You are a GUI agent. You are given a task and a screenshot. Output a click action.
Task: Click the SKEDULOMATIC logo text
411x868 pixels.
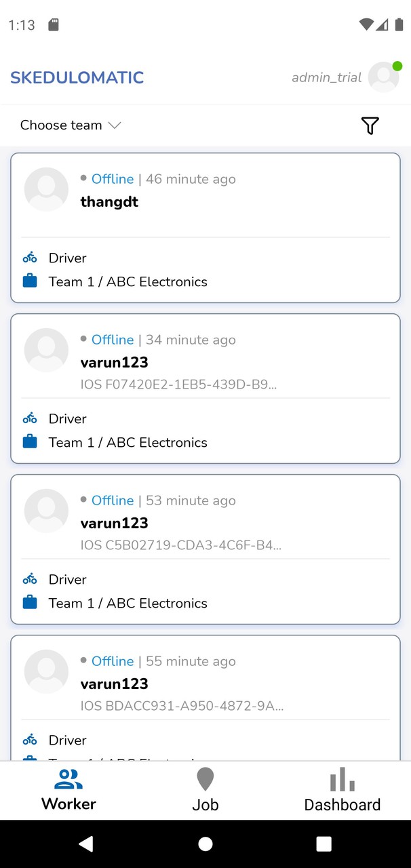pyautogui.click(x=77, y=77)
